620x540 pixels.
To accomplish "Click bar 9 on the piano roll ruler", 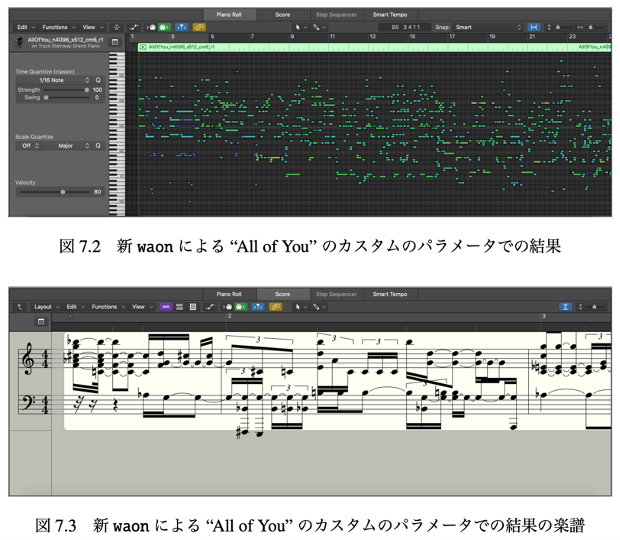I will pyautogui.click(x=292, y=37).
